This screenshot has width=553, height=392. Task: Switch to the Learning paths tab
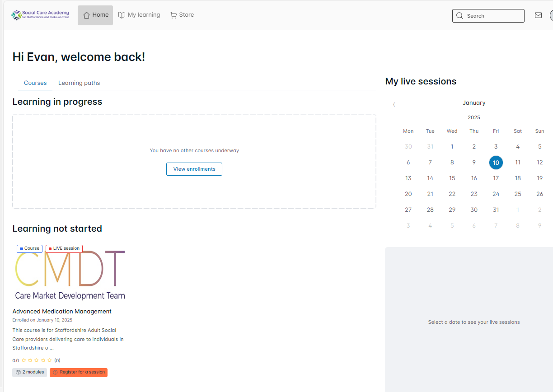pos(79,83)
